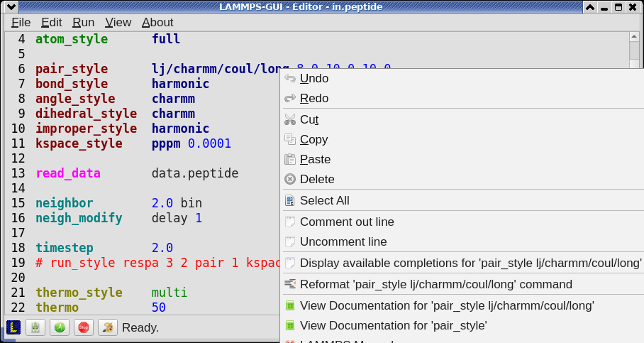View Documentation for 'pair_style' only

(x=462, y=326)
